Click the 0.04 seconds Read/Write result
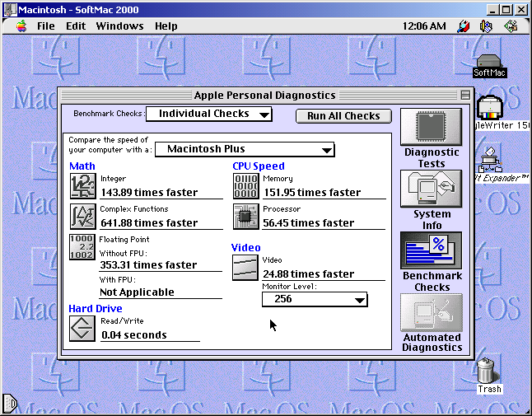The image size is (532, 416). [x=134, y=335]
